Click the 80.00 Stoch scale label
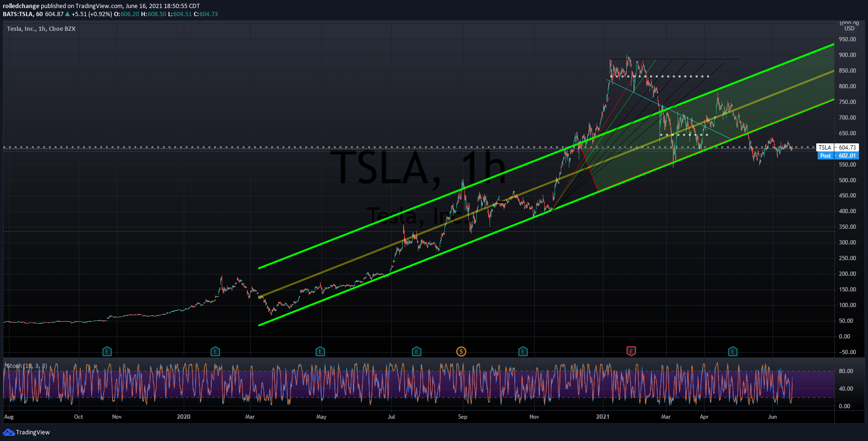 846,371
